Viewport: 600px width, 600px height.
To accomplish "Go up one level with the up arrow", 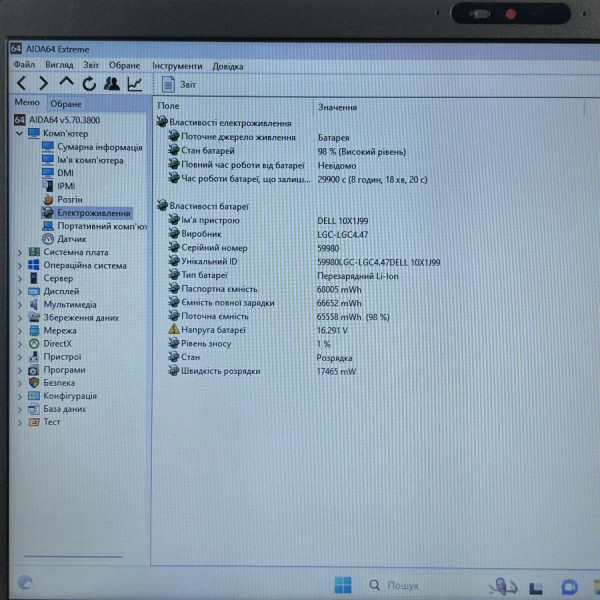I will click(x=67, y=82).
